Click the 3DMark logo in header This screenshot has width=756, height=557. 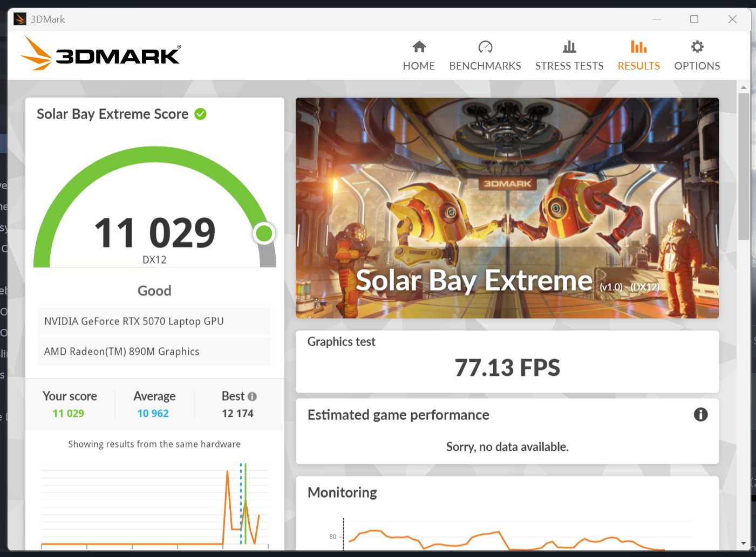pyautogui.click(x=100, y=54)
